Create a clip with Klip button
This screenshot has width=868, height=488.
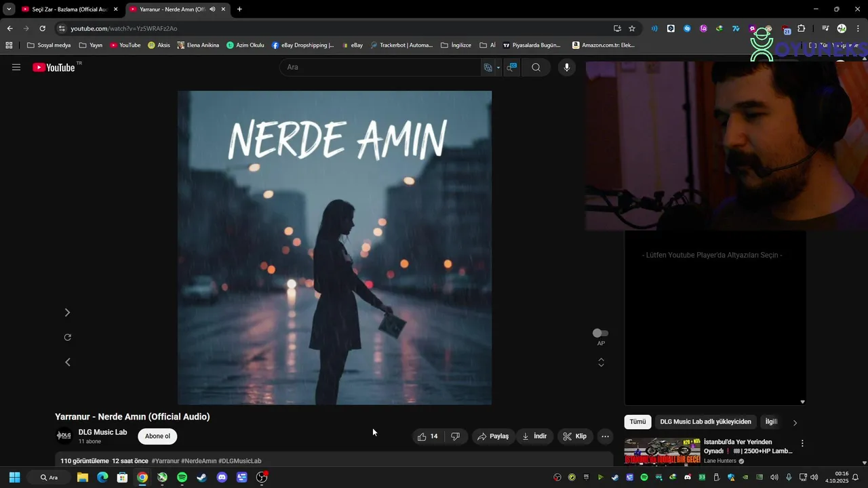tap(575, 436)
